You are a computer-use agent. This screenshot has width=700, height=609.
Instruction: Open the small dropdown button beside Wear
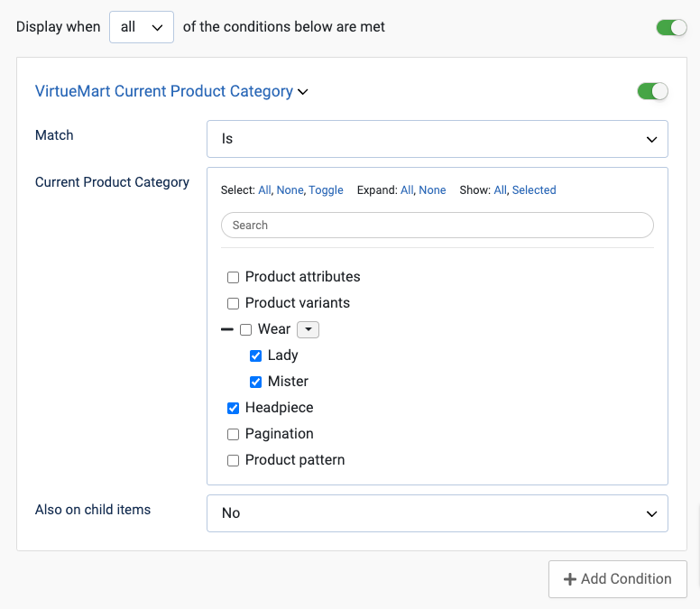[x=308, y=329]
